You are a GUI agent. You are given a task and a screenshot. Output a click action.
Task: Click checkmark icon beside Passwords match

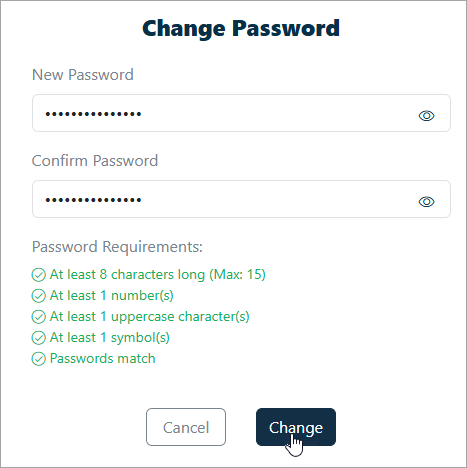pos(39,359)
